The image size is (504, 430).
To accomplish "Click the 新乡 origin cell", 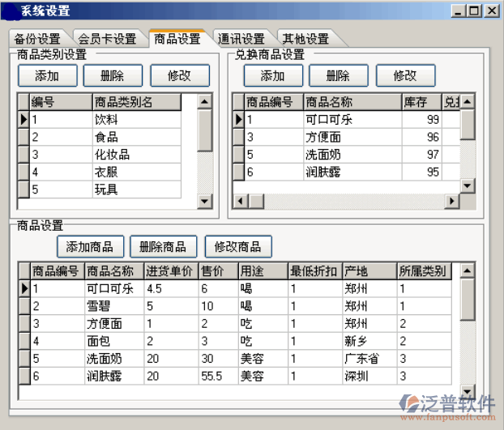I will point(369,341).
